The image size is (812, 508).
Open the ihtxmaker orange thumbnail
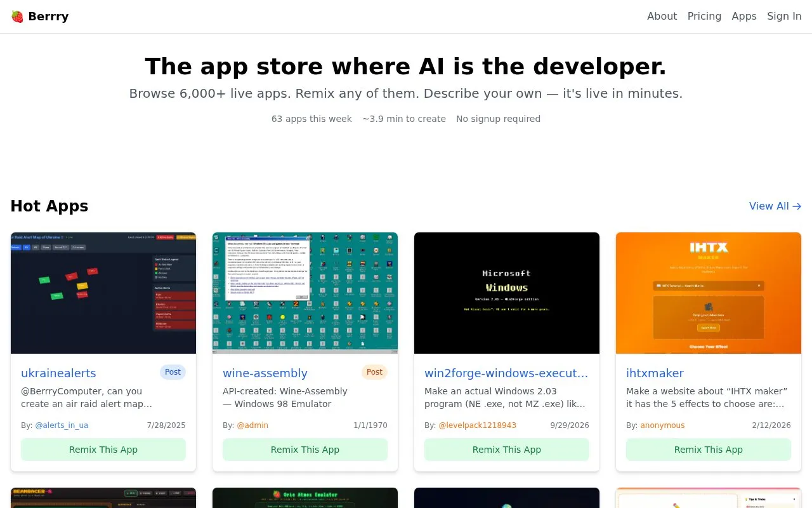pyautogui.click(x=709, y=293)
